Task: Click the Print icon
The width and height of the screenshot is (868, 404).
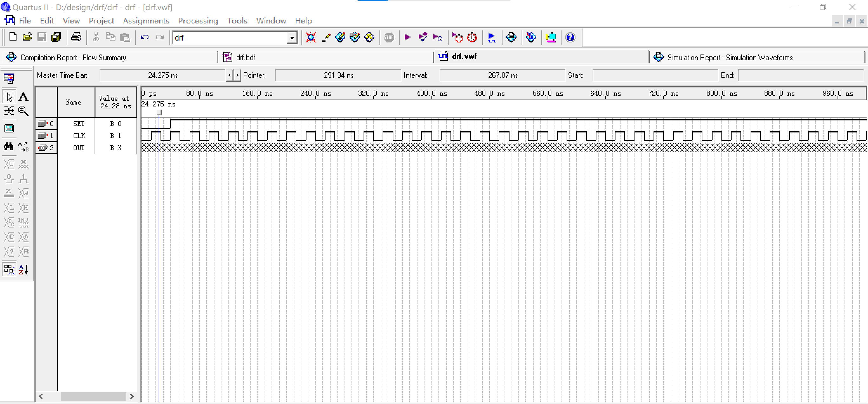Action: pos(76,37)
